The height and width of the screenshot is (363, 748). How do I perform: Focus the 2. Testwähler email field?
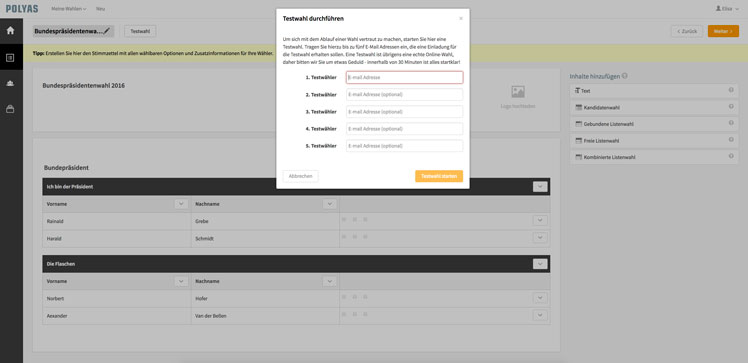tap(405, 94)
